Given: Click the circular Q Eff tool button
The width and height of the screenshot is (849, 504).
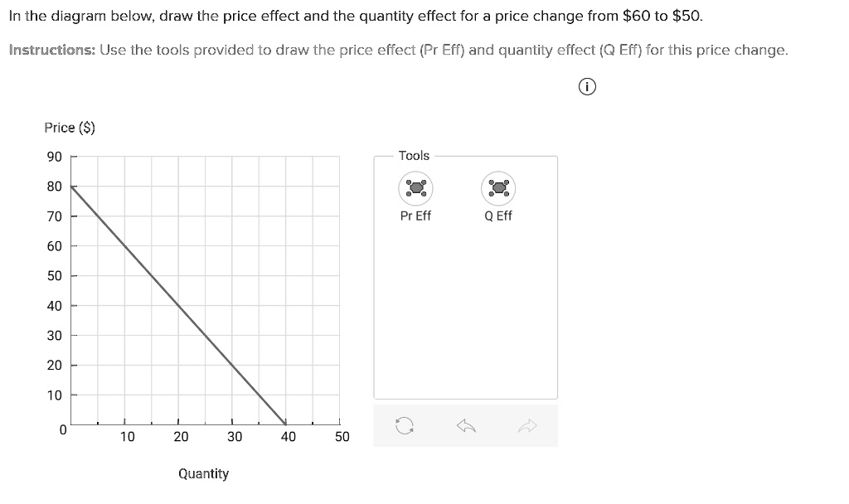Looking at the screenshot, I should tap(498, 188).
